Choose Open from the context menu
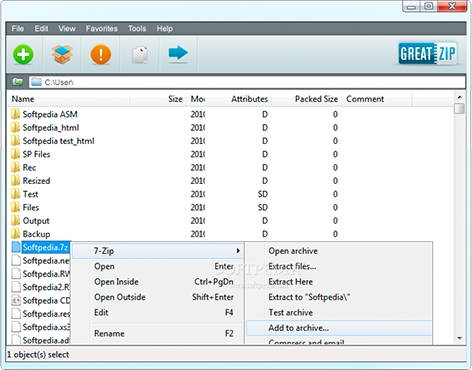 159,266
